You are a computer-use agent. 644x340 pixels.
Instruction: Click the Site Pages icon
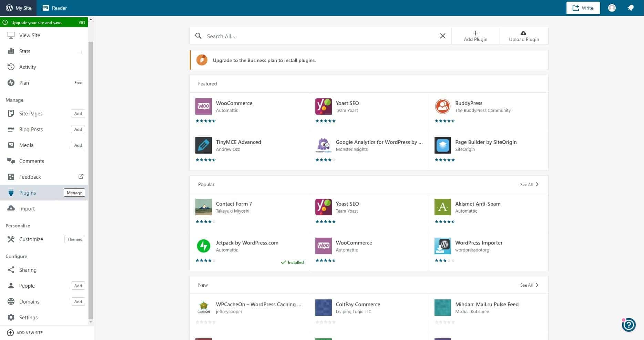(11, 113)
